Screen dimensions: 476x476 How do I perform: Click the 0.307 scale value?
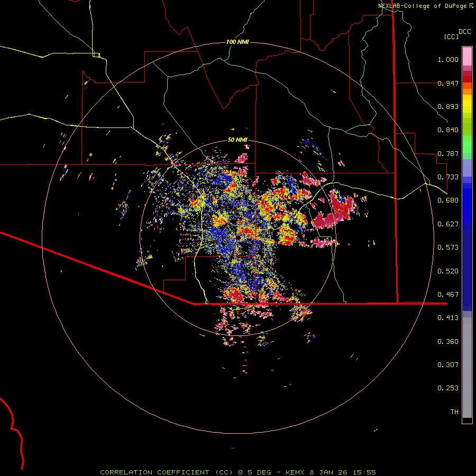[x=448, y=365]
